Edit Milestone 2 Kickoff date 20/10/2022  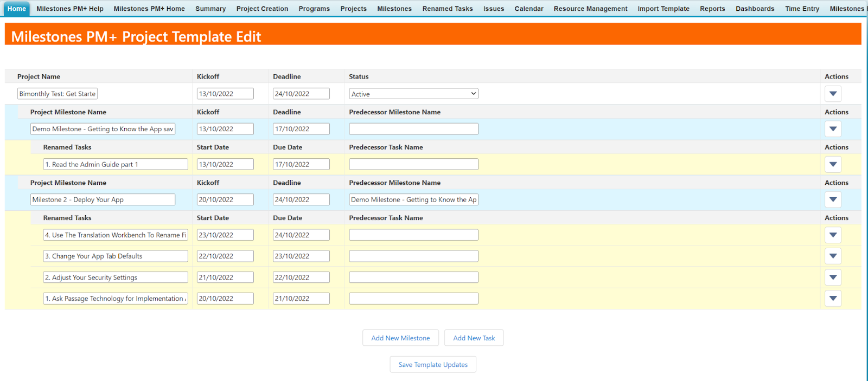pos(225,199)
